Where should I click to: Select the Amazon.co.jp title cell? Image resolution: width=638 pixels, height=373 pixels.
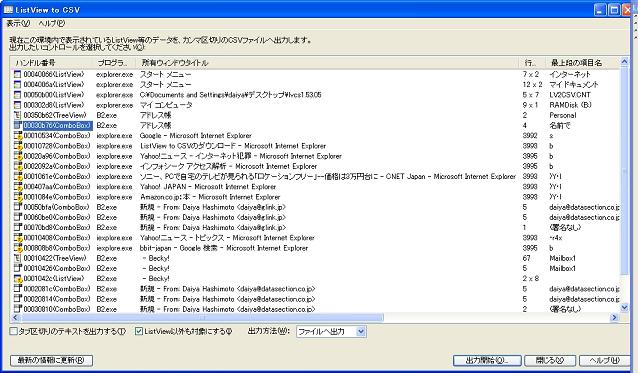210,197
